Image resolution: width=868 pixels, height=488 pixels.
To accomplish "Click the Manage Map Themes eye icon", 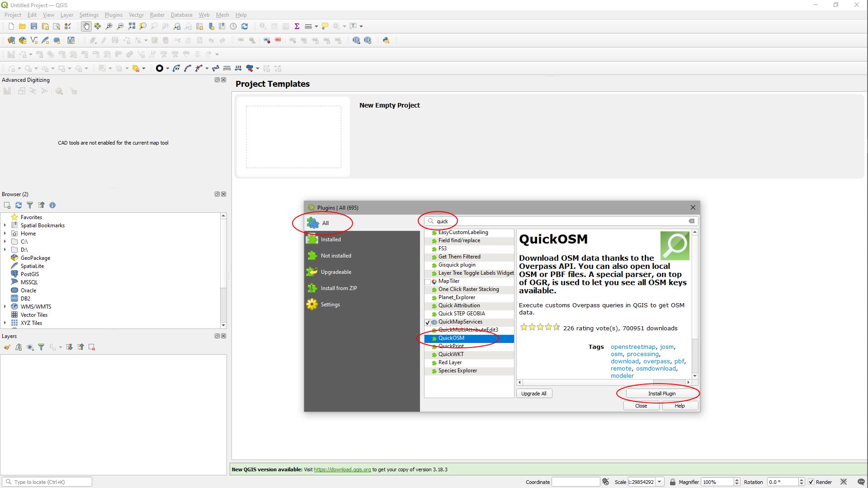I will coord(30,347).
